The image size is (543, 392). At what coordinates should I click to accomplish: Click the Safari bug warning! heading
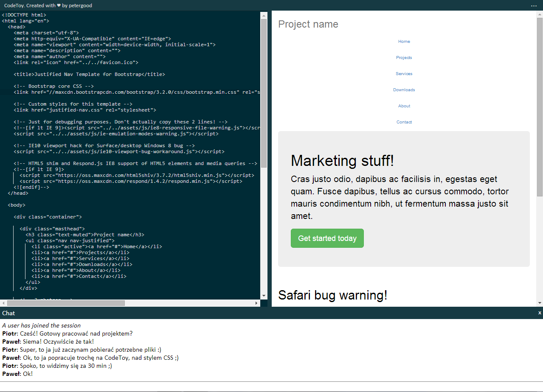pyautogui.click(x=333, y=295)
